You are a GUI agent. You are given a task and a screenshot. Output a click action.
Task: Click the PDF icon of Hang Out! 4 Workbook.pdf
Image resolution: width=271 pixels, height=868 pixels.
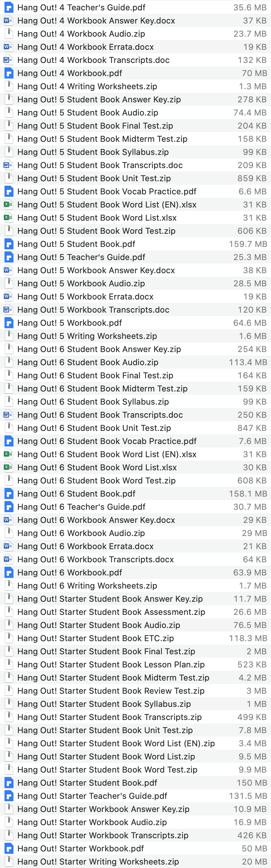point(9,73)
